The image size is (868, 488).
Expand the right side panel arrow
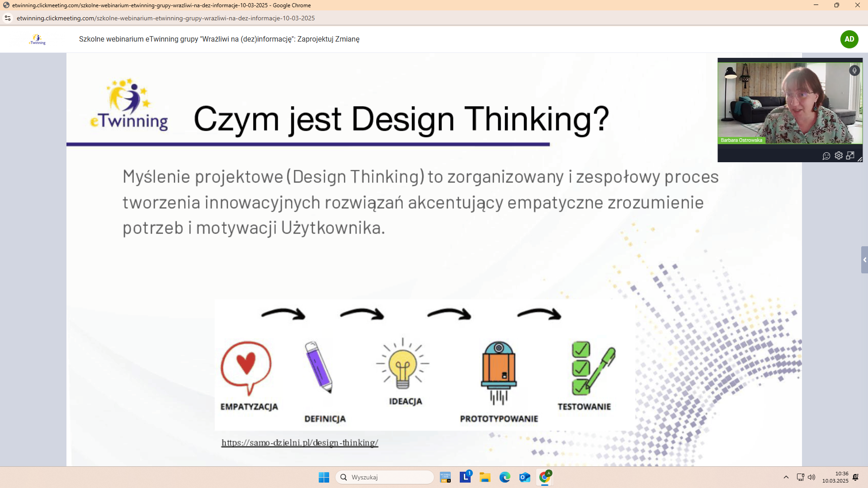click(864, 260)
